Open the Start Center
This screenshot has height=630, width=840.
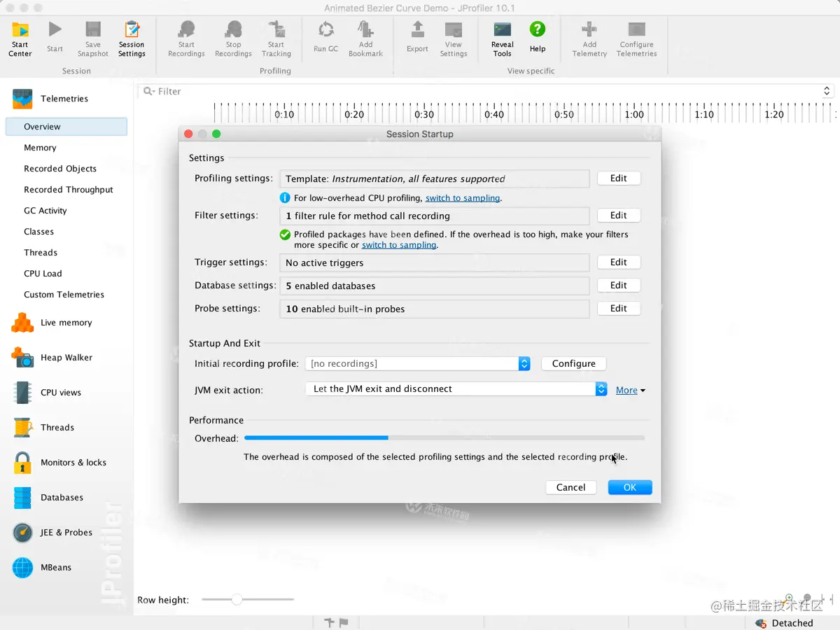20,39
